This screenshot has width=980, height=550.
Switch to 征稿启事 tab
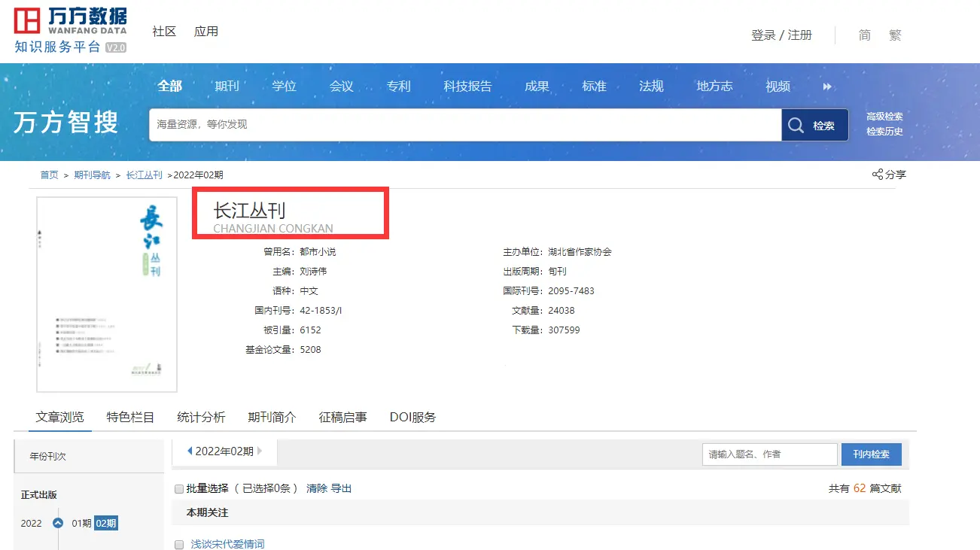pos(342,417)
